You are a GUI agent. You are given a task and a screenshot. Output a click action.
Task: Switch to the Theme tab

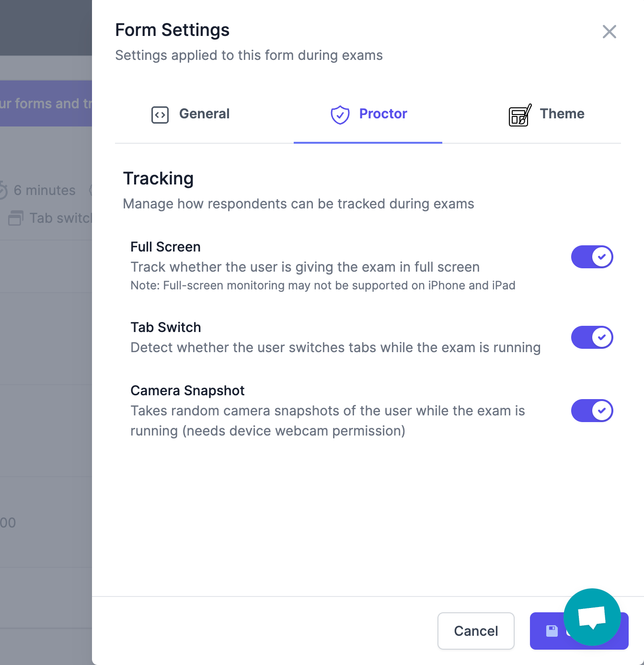(x=546, y=114)
